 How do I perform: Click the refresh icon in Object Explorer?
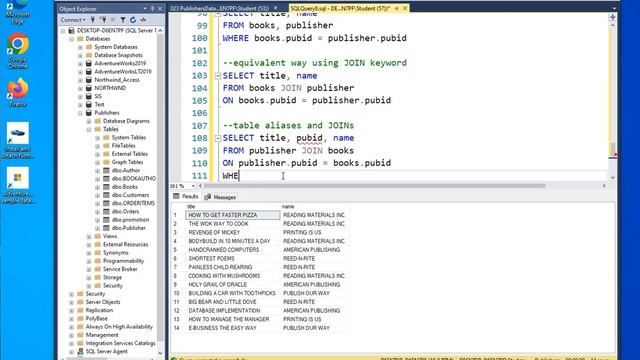point(133,20)
